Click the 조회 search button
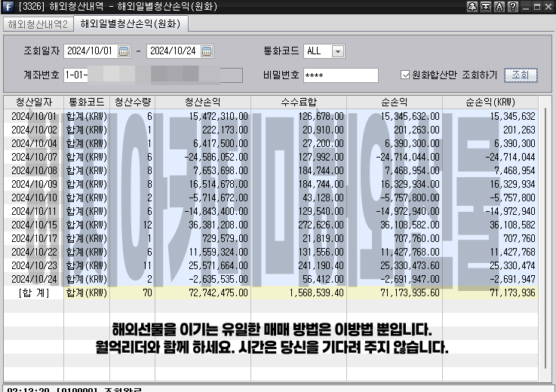The image size is (556, 392). [x=521, y=75]
